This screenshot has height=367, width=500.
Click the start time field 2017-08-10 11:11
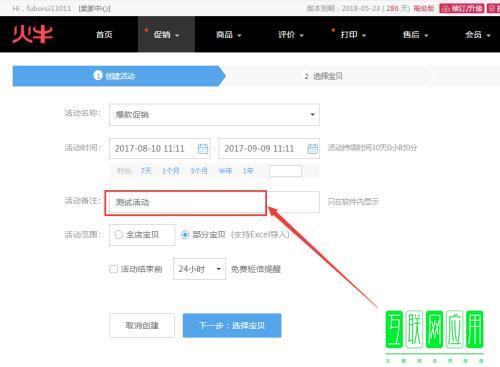click(x=160, y=148)
